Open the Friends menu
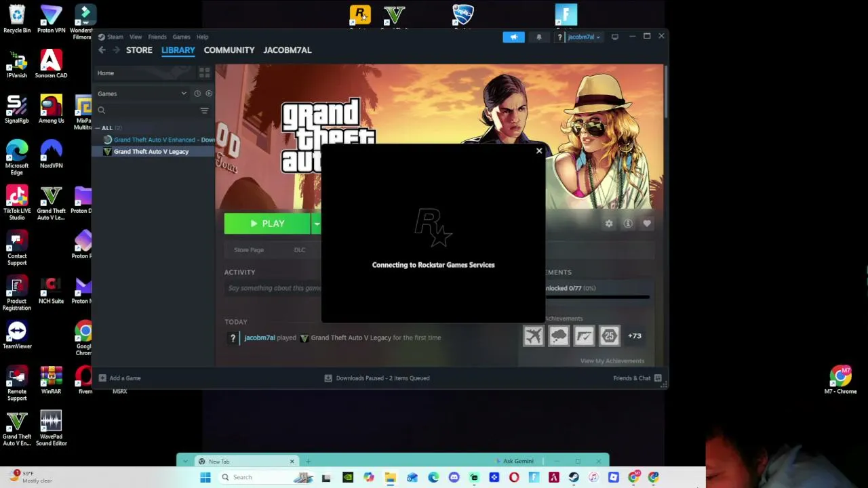Screen dimensions: 868x488 pyautogui.click(x=157, y=37)
